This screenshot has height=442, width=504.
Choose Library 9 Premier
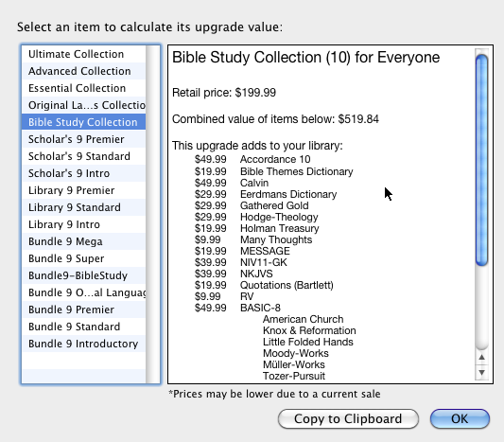83,190
